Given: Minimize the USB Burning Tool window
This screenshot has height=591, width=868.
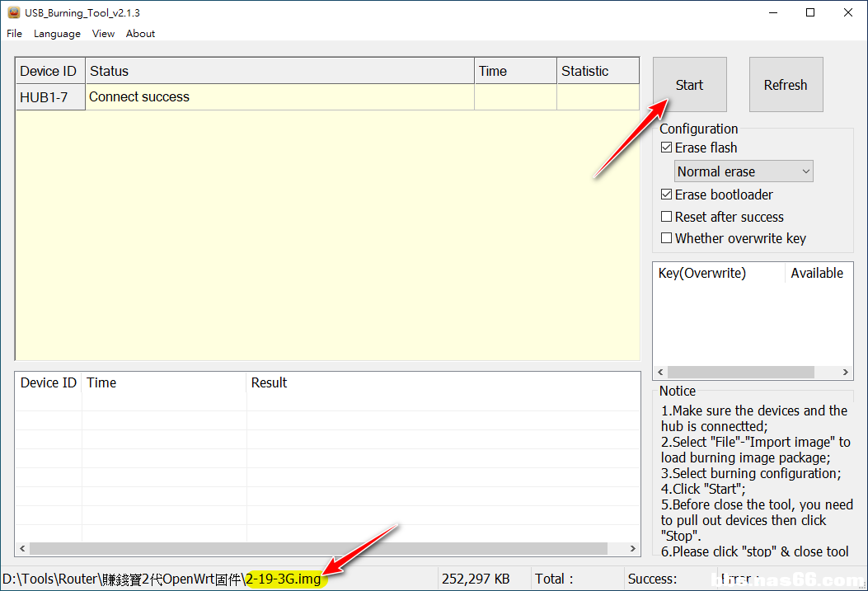Looking at the screenshot, I should [772, 12].
